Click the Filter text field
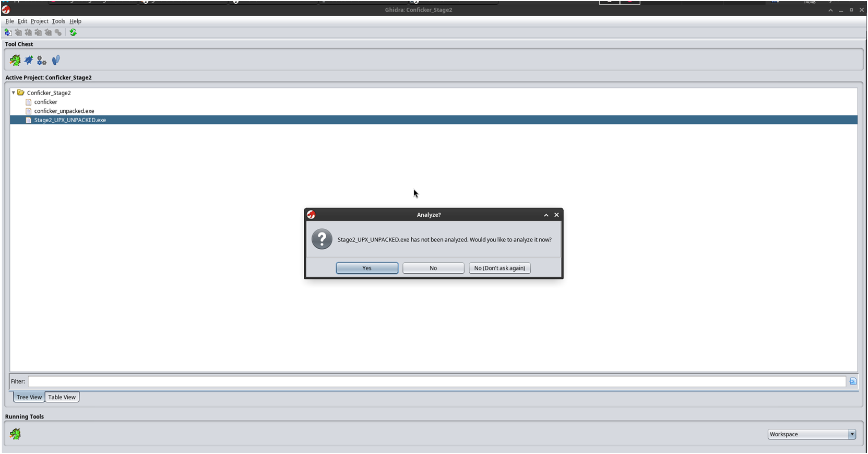This screenshot has width=868, height=454. [436, 381]
